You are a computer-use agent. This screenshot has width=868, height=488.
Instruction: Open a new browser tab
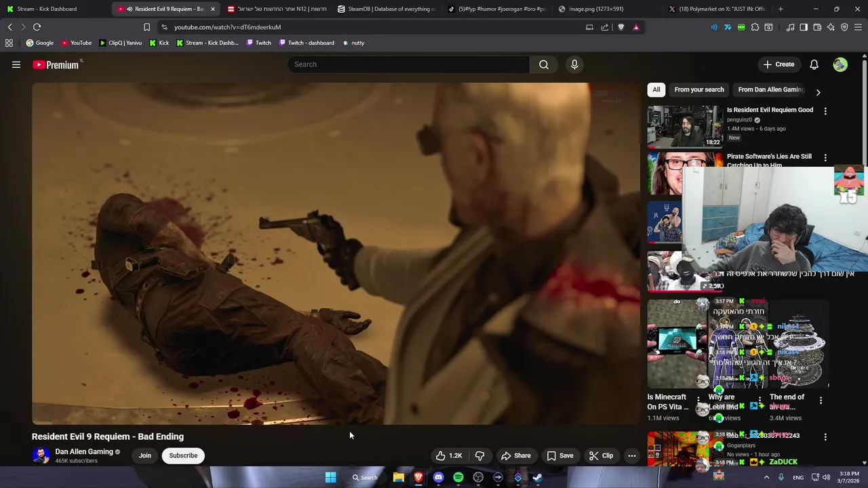pyautogui.click(x=781, y=9)
